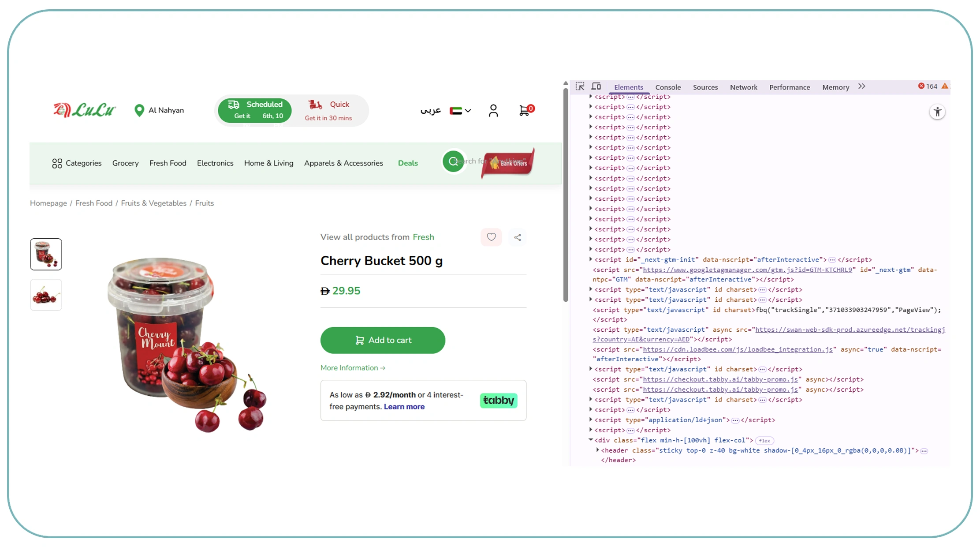Click the LuLu logo
Image resolution: width=980 pixels, height=547 pixels.
tap(84, 110)
